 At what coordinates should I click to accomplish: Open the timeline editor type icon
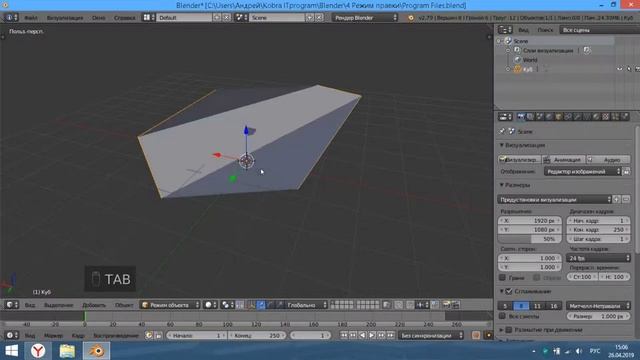click(11, 336)
